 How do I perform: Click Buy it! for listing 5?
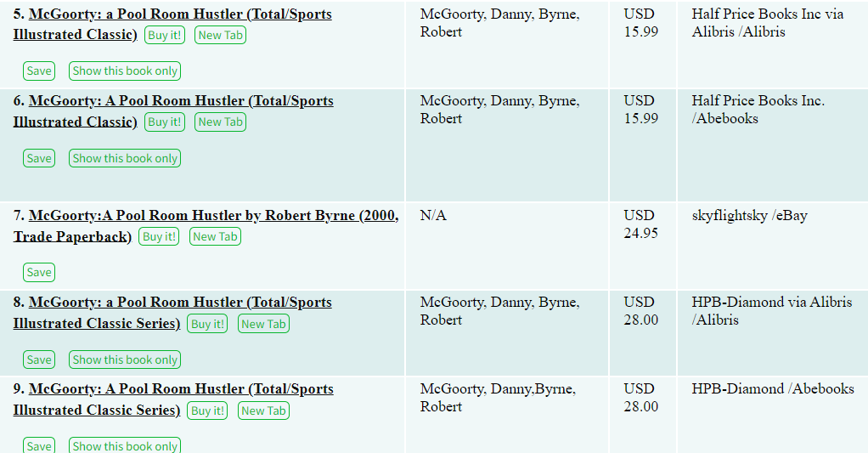(165, 35)
